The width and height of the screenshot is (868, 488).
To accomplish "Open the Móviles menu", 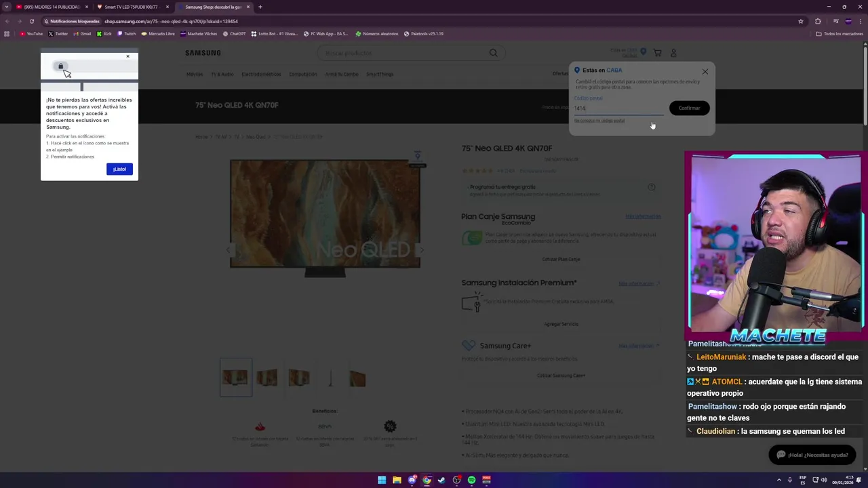I will (x=195, y=74).
